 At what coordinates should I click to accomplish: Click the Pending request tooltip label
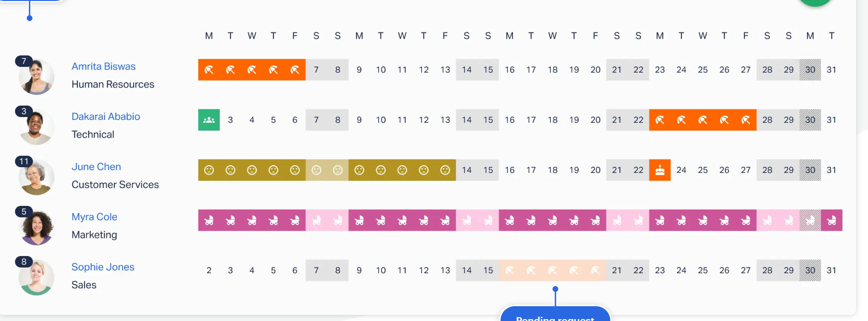point(555,317)
